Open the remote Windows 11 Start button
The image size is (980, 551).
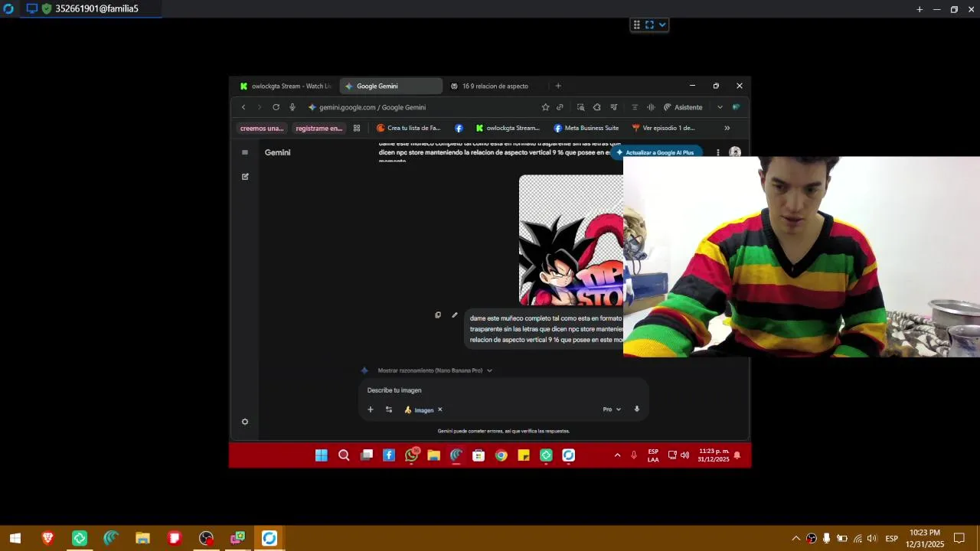322,455
